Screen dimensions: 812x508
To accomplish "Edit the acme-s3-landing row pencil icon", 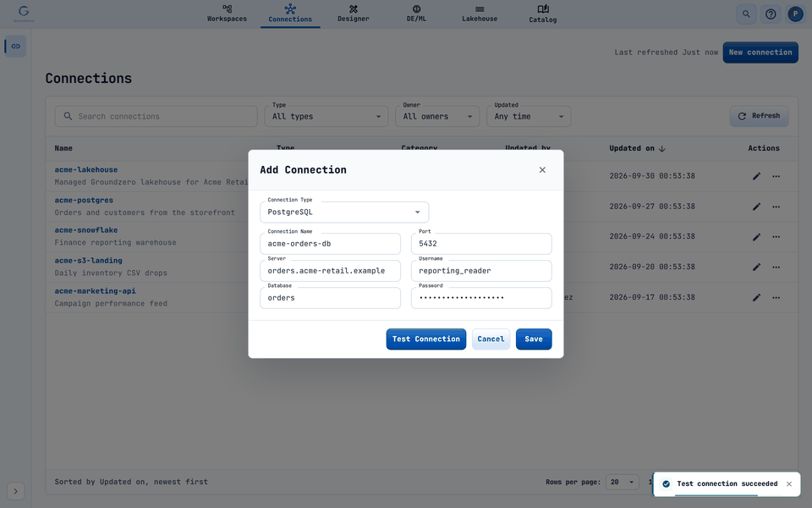I will click(x=756, y=267).
